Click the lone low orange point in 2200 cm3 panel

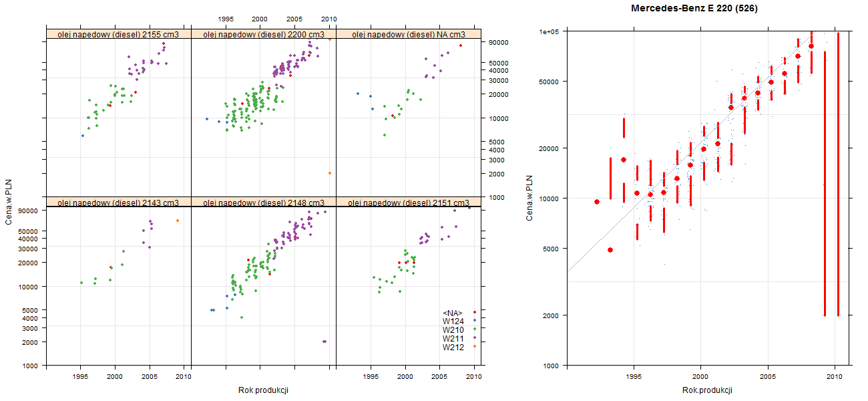[330, 173]
